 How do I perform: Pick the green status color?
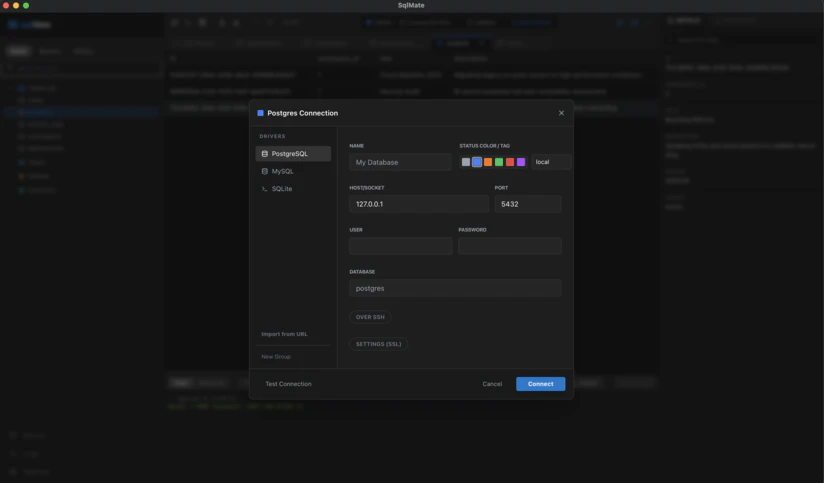499,162
